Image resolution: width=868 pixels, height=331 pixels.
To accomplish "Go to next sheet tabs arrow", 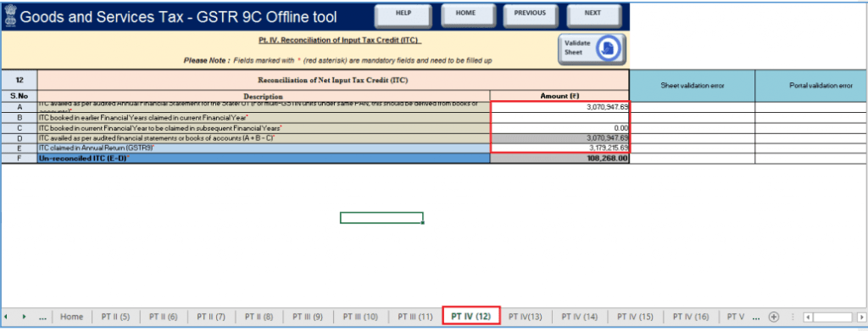I will (24, 317).
